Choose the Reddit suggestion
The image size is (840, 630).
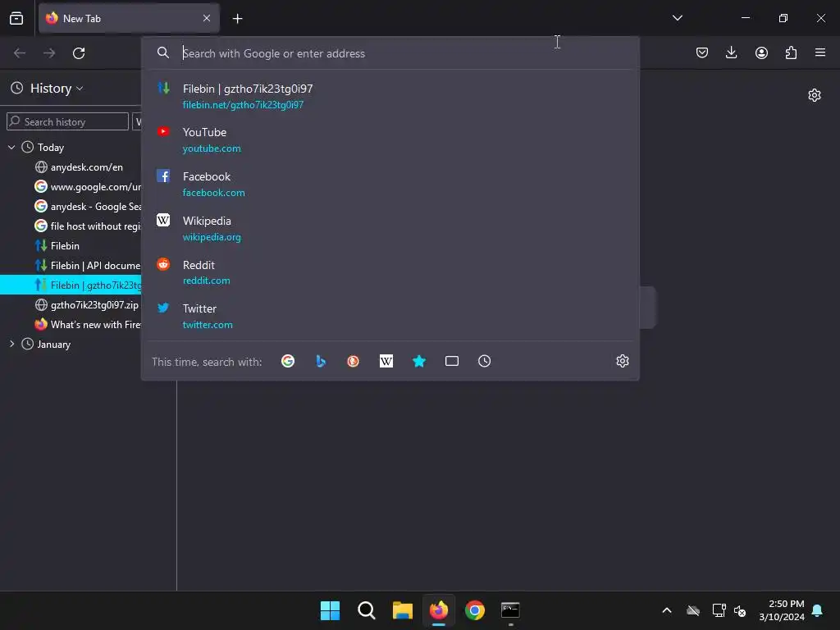(390, 272)
